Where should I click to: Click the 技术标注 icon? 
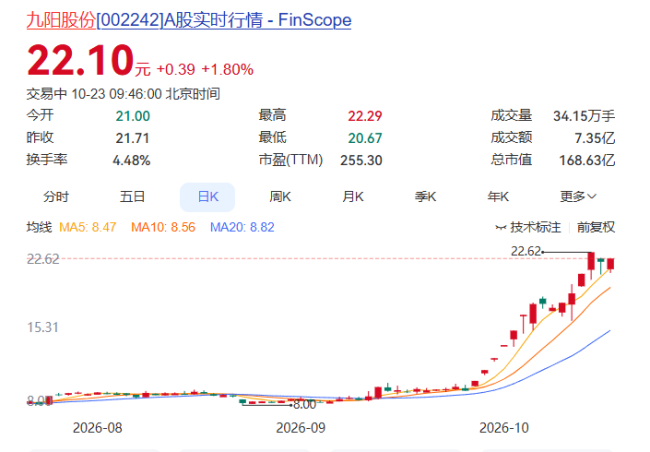point(501,228)
